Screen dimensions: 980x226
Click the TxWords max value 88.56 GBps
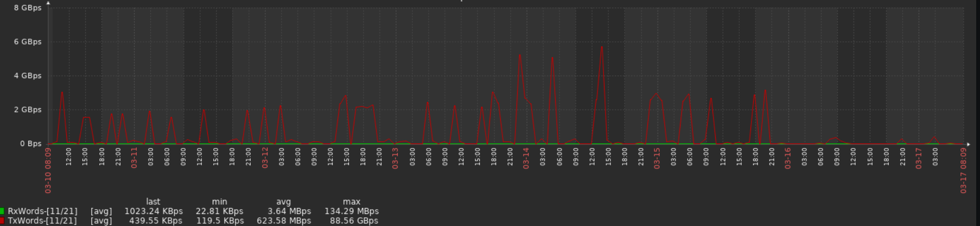tap(354, 221)
